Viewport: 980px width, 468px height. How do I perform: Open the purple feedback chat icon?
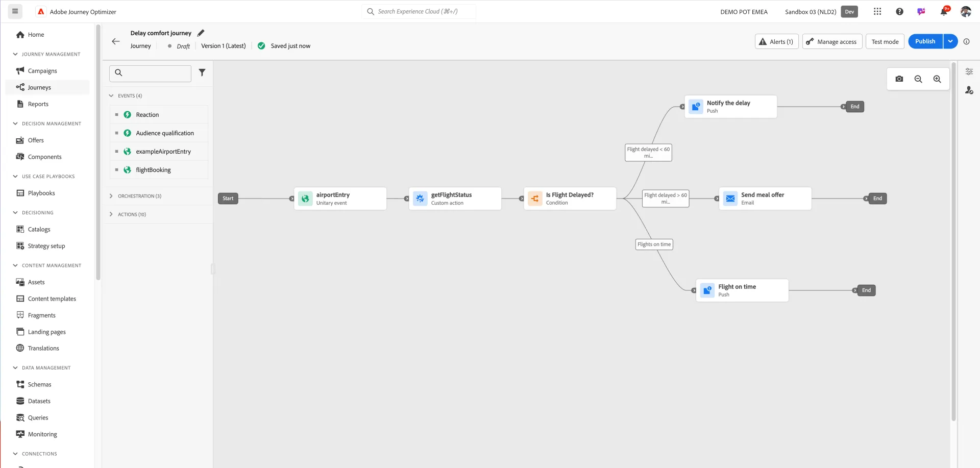(x=921, y=11)
